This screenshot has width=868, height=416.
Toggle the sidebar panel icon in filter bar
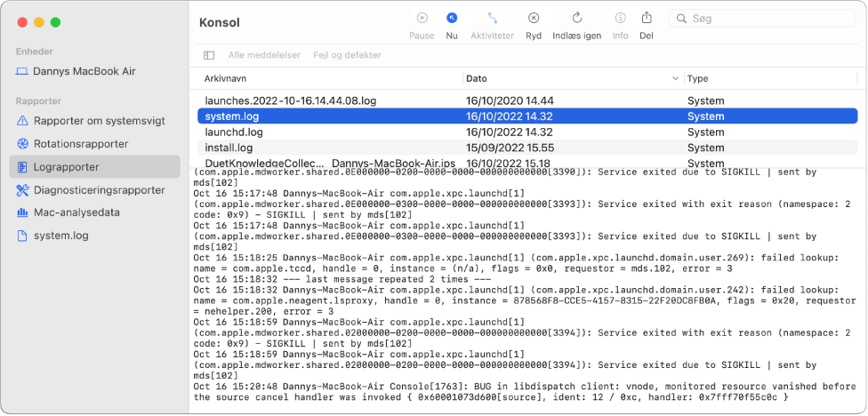click(x=209, y=55)
